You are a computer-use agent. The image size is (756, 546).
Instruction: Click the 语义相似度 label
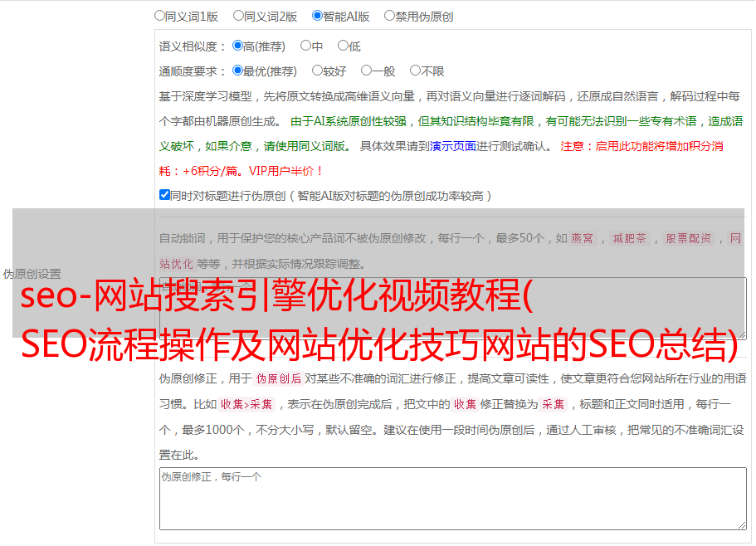pyautogui.click(x=192, y=46)
